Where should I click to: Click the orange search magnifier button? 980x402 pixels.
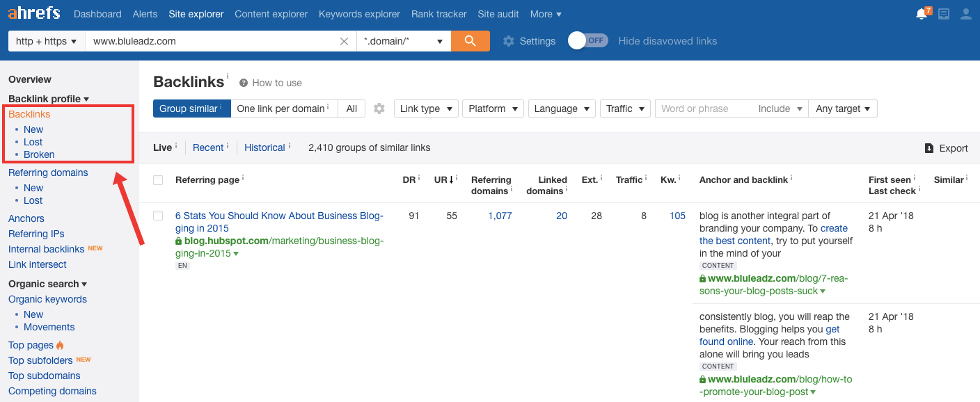coord(471,41)
